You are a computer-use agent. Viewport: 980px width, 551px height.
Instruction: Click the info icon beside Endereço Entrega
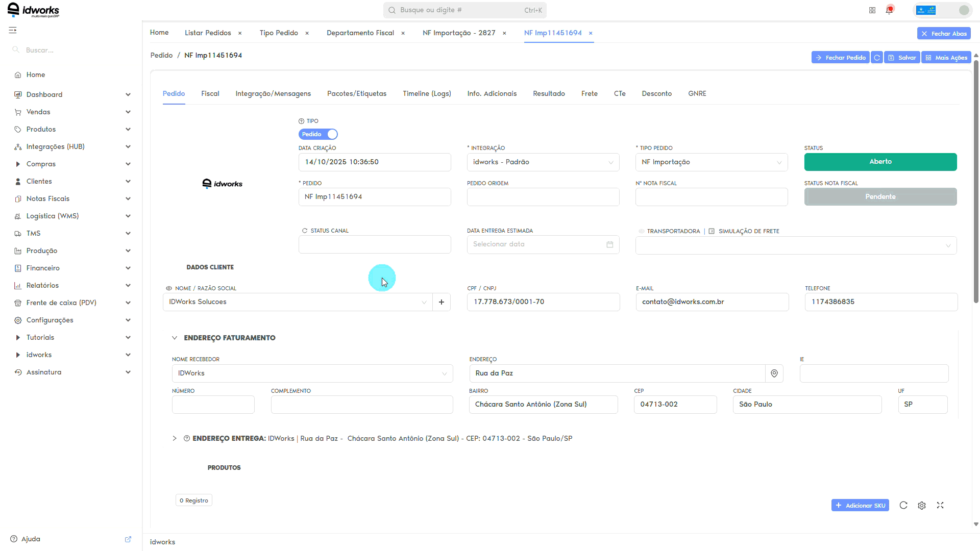tap(187, 438)
